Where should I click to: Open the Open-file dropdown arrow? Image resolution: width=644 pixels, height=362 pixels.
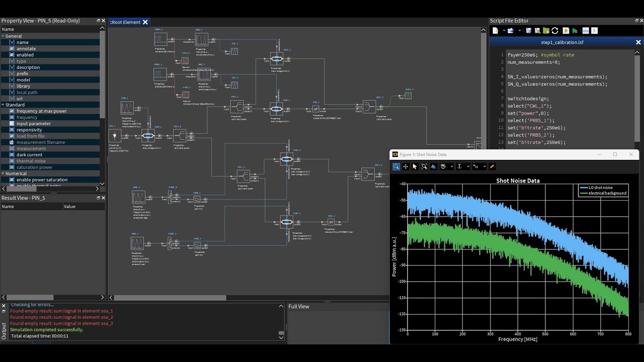click(x=520, y=31)
